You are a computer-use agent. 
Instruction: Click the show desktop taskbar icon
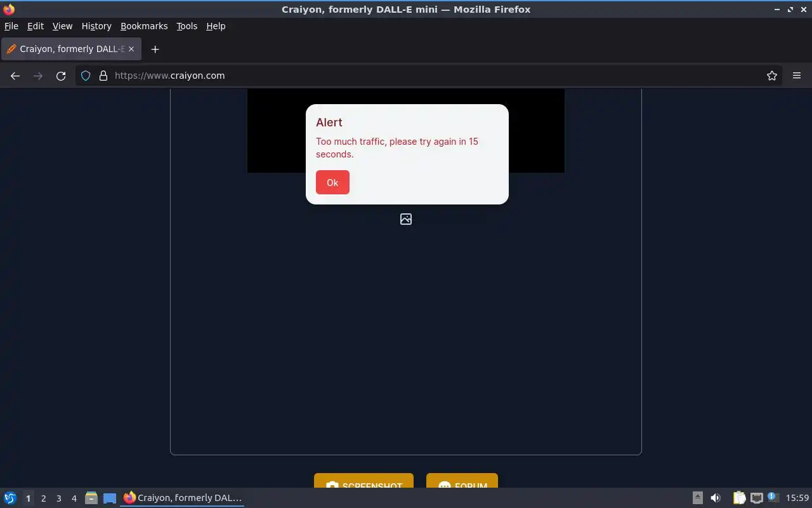coord(110,498)
